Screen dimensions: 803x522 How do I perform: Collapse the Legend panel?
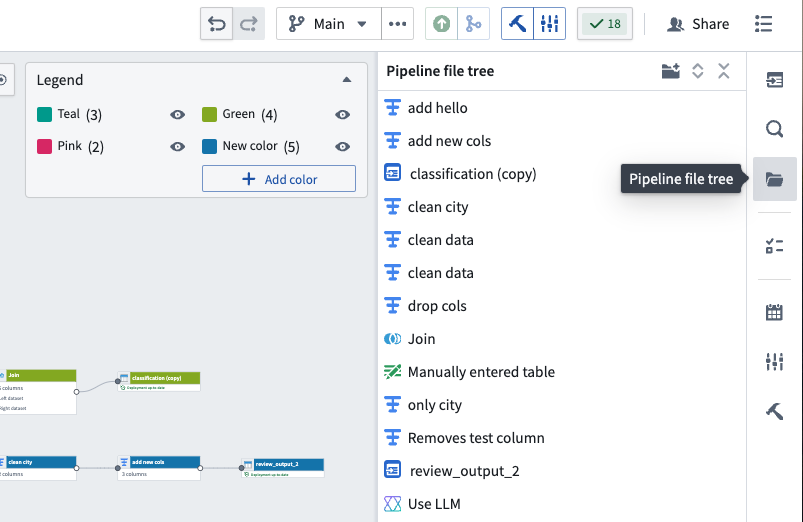(x=347, y=79)
